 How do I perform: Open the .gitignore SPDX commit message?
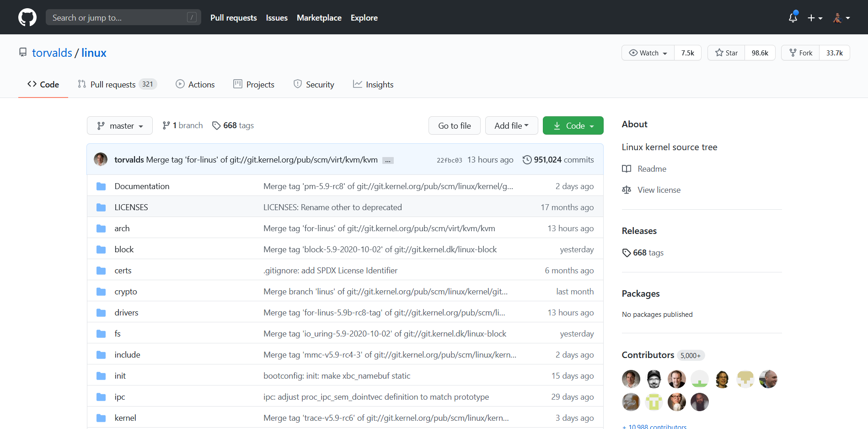[330, 271]
